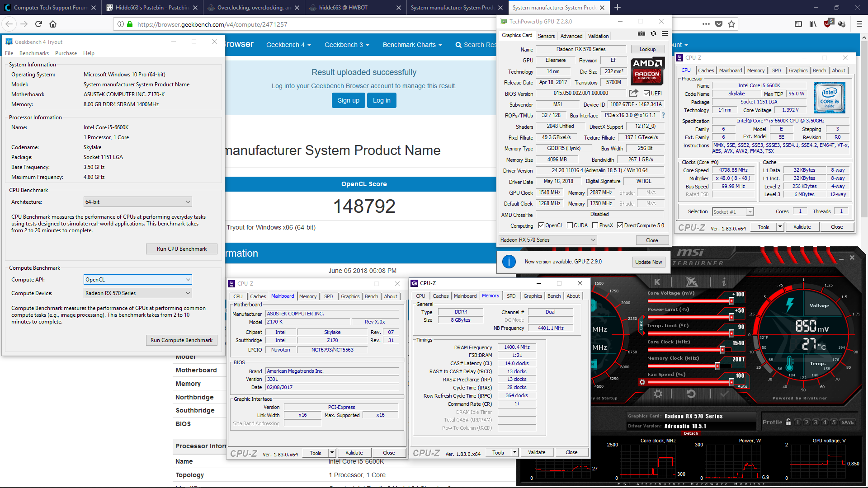Click the Run Compute Benchmark button
868x488 pixels.
182,340
